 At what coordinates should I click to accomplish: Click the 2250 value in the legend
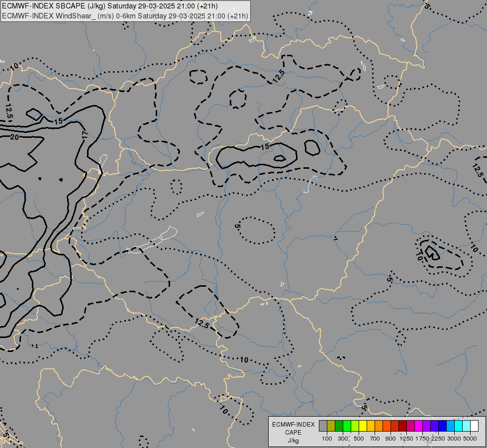coord(438,439)
